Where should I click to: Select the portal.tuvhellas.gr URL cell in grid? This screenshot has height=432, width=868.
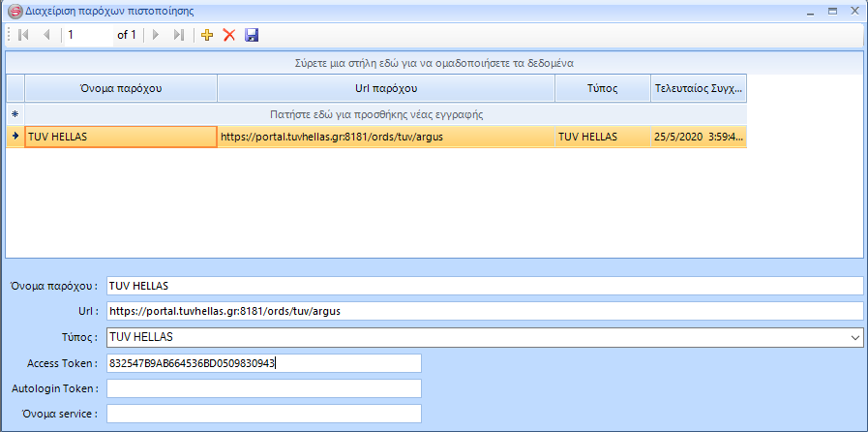[x=386, y=137]
